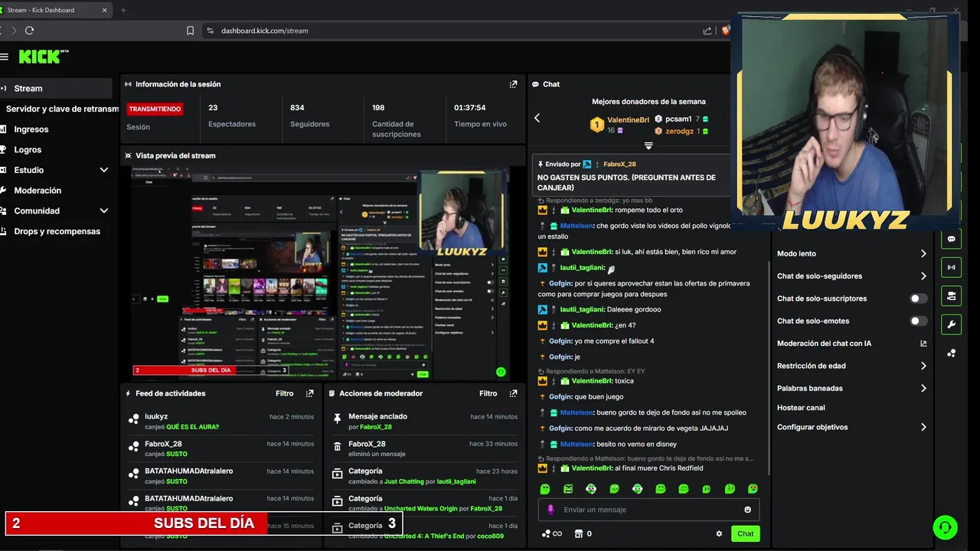
Task: Click ValentineBrl in top donors
Action: 628,120
